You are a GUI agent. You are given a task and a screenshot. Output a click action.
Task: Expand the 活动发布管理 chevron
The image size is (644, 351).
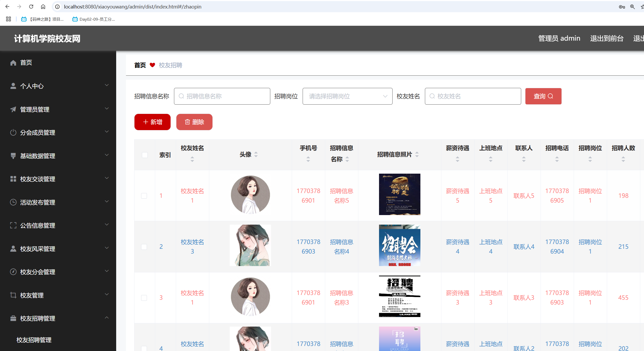pos(107,202)
